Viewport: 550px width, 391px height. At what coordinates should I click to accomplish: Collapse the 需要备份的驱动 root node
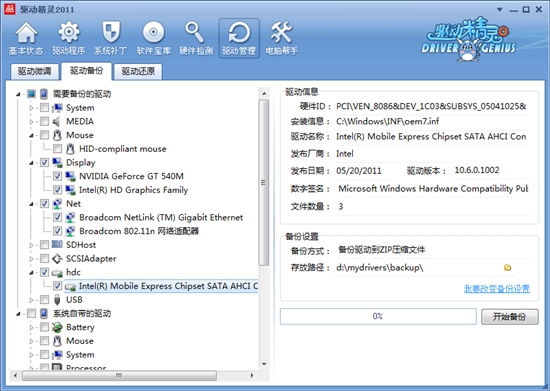pos(18,94)
